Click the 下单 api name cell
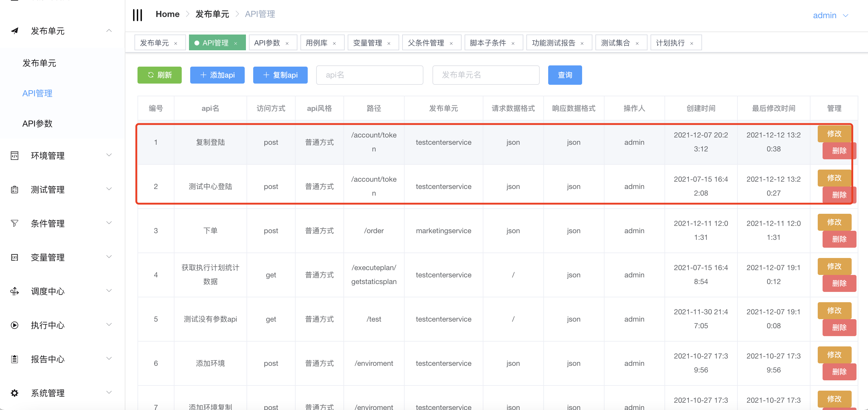868x410 pixels. 210,231
